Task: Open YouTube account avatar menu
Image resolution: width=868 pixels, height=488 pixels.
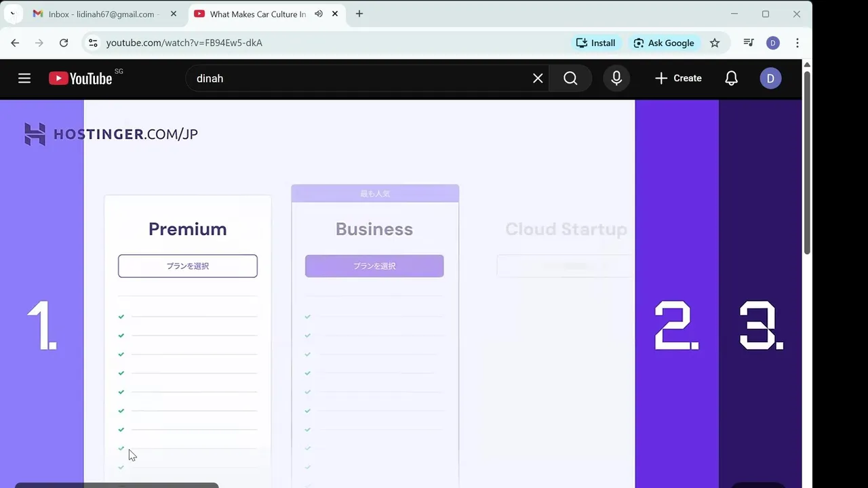Action: coord(770,79)
